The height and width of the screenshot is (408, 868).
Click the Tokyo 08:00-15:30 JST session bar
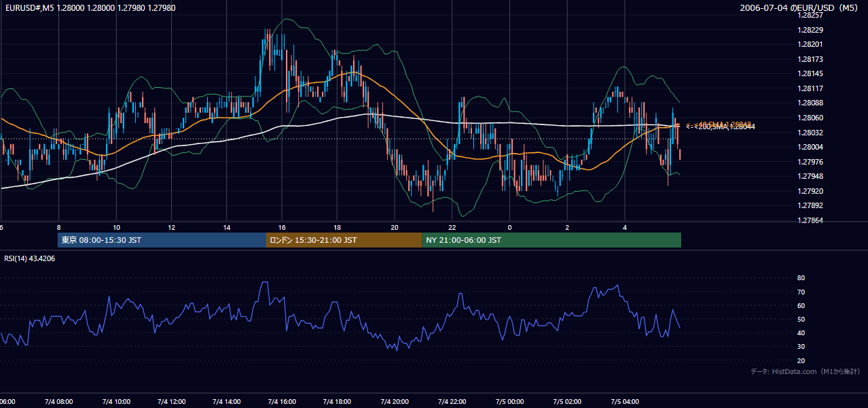pyautogui.click(x=162, y=240)
